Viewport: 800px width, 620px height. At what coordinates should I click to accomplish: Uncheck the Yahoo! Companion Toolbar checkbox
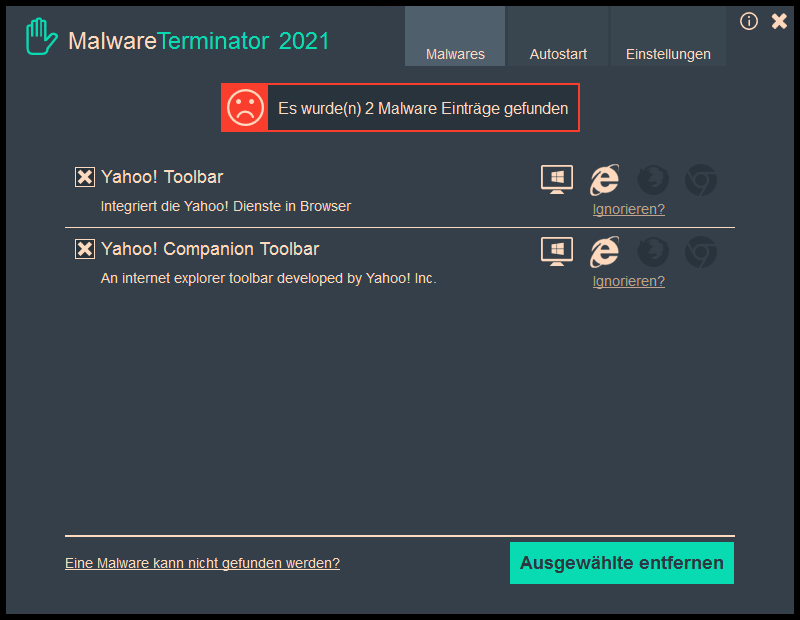pos(85,249)
